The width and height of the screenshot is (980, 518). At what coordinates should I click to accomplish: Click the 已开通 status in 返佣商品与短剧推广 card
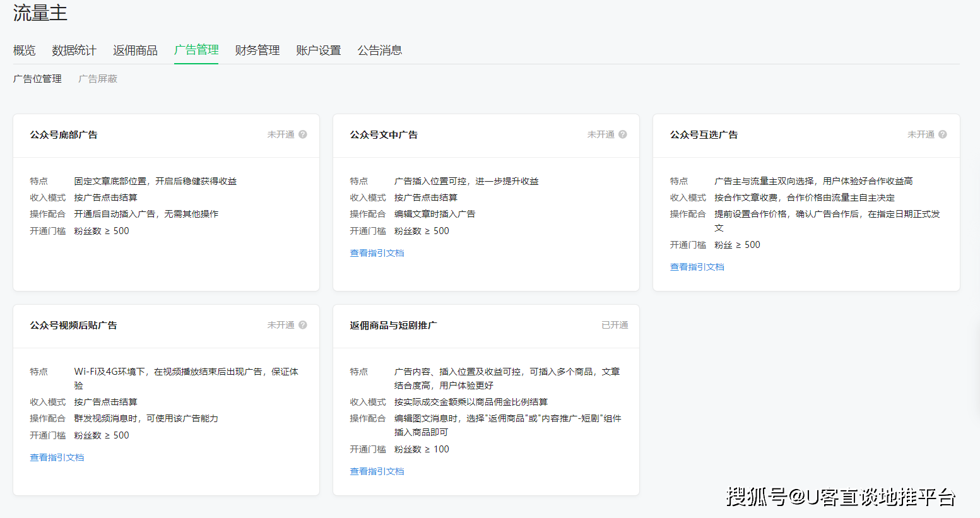coord(615,325)
